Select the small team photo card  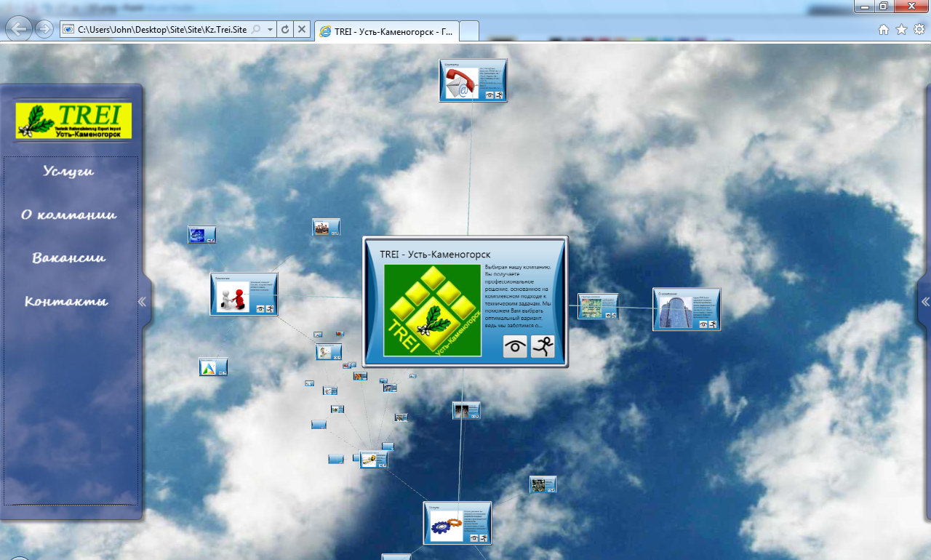[326, 227]
